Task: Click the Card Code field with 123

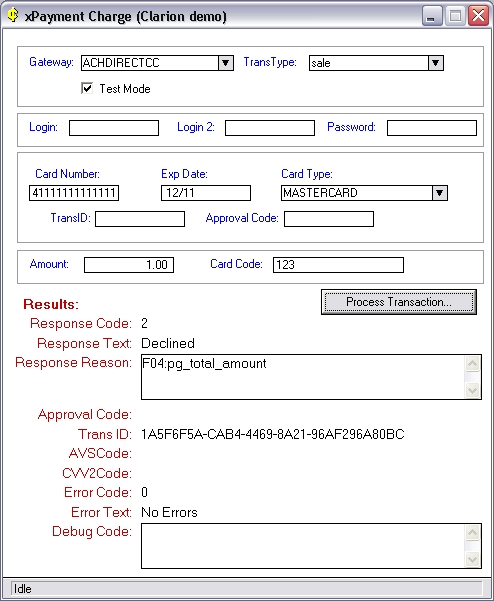Action: [338, 265]
